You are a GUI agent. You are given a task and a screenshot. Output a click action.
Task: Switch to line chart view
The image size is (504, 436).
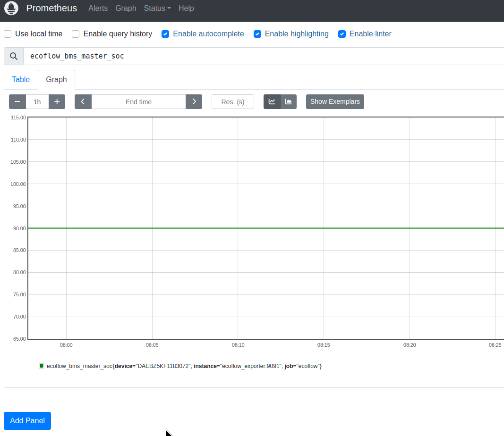(272, 102)
